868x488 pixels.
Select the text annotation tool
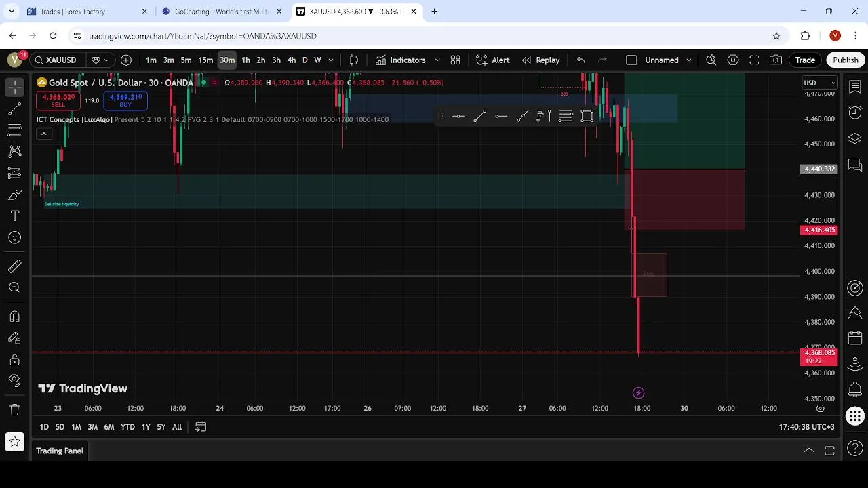pyautogui.click(x=14, y=216)
